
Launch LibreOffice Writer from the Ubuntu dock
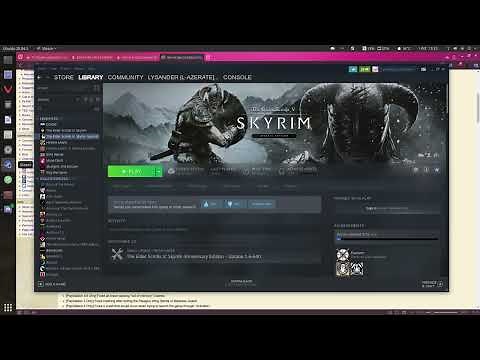pos(8,119)
